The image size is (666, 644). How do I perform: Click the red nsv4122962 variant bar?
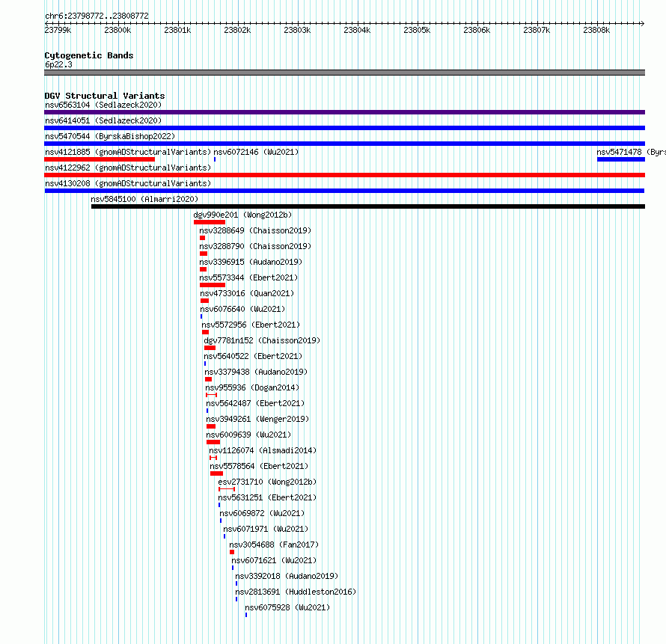(344, 175)
